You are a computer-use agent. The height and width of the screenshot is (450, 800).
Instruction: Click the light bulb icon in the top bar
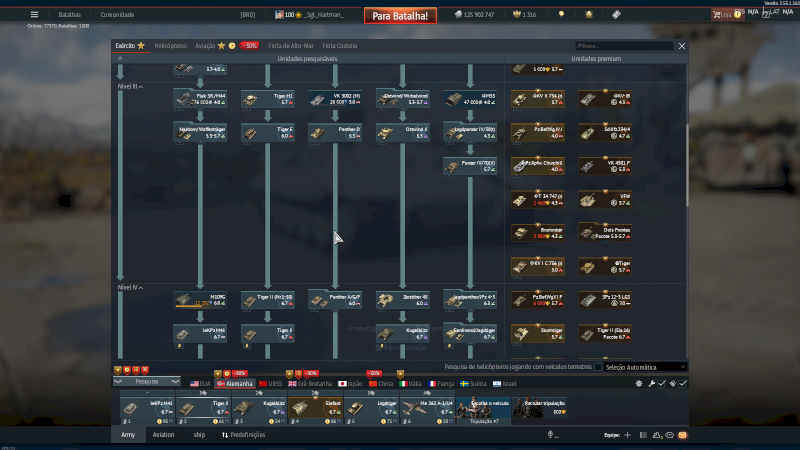coord(561,14)
